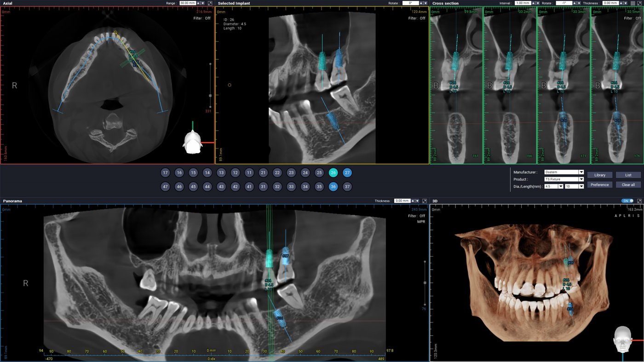644x362 pixels.
Task: Increase cross section Rotate angle
Action: pyautogui.click(x=575, y=3)
